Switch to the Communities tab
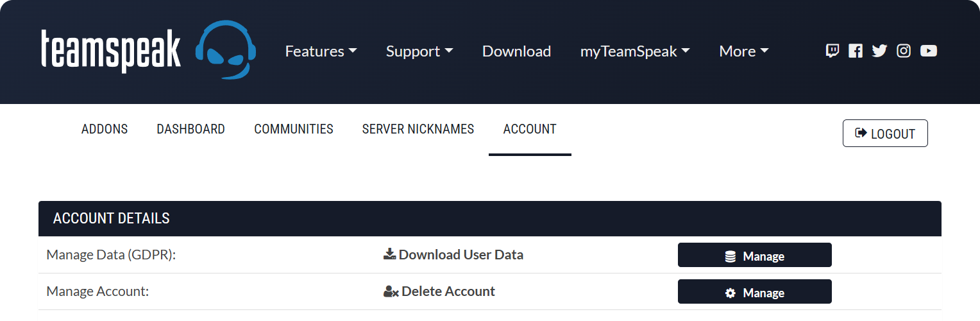The height and width of the screenshot is (321, 980). coord(294,129)
